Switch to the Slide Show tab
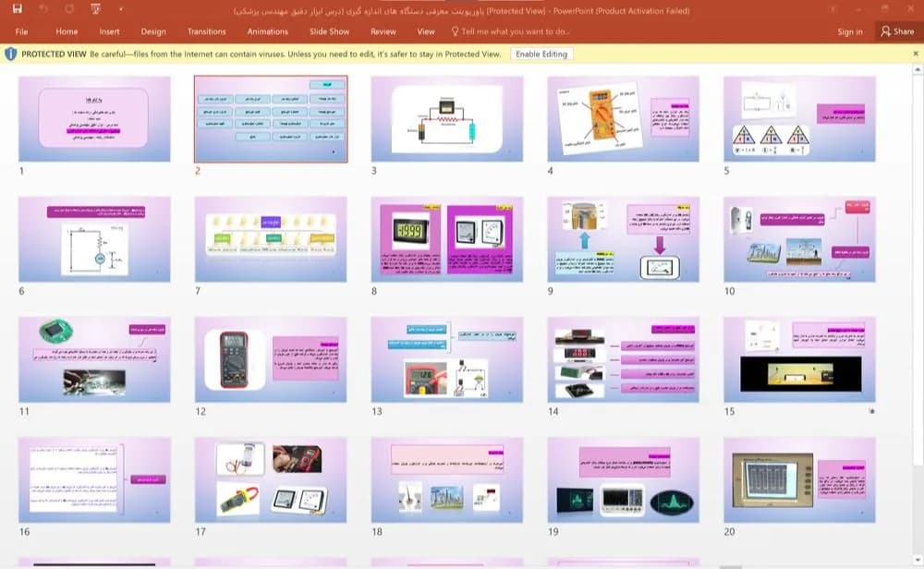924x569 pixels. pos(330,31)
